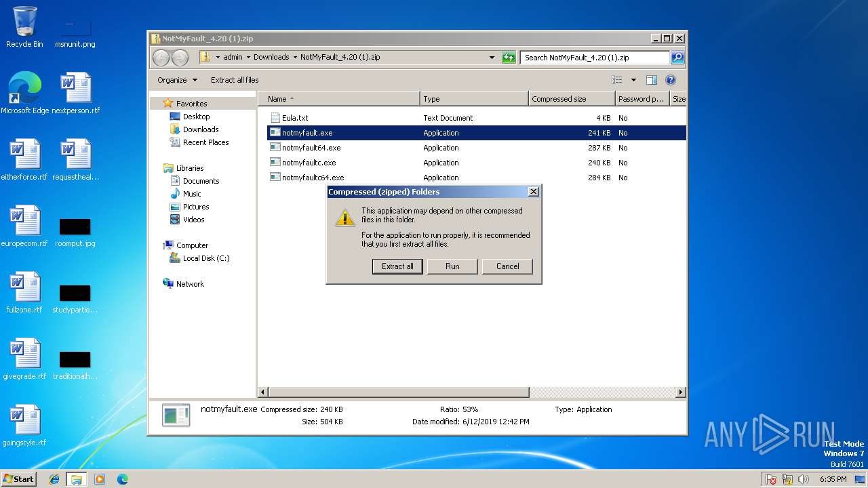Close the Compressed (zipped) Folders dialog

(533, 192)
